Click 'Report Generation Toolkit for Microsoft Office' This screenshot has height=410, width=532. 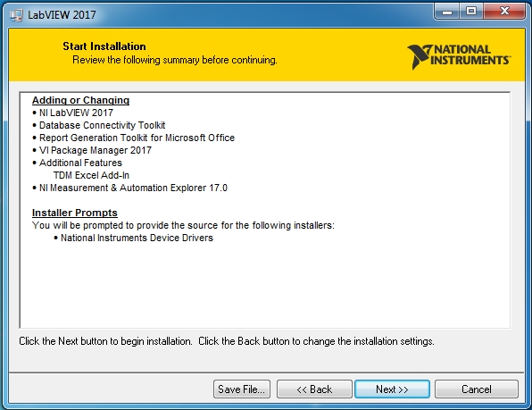(x=137, y=138)
